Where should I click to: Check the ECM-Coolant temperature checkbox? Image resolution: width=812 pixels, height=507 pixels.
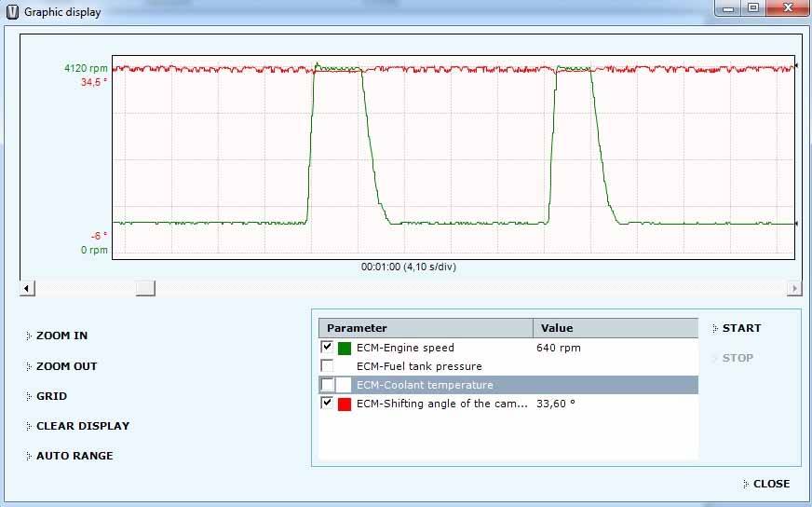point(327,385)
